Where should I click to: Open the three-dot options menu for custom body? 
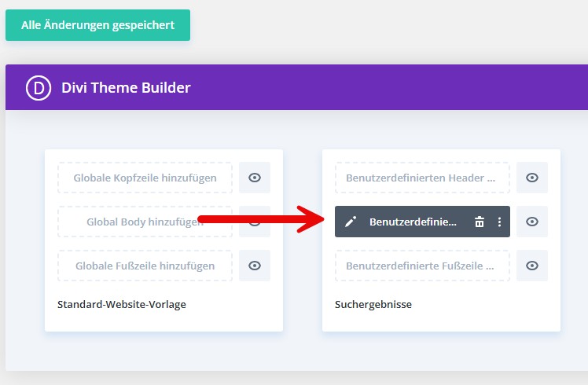(x=499, y=222)
